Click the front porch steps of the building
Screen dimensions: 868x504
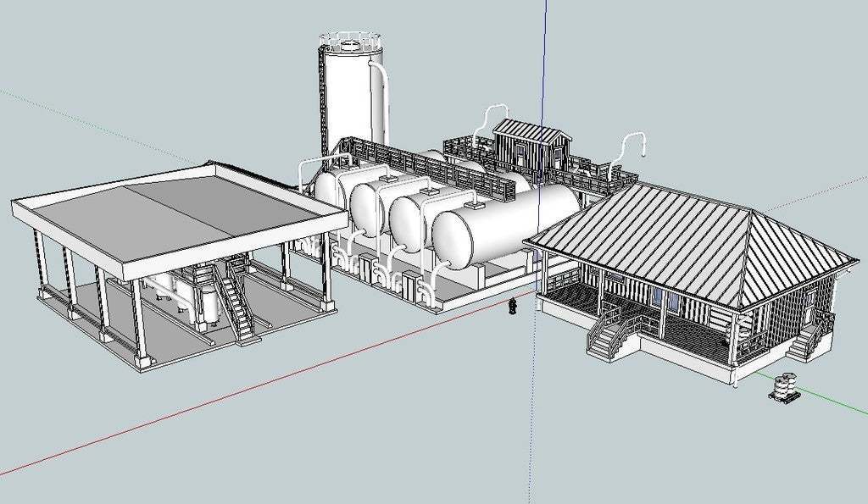[x=605, y=338]
